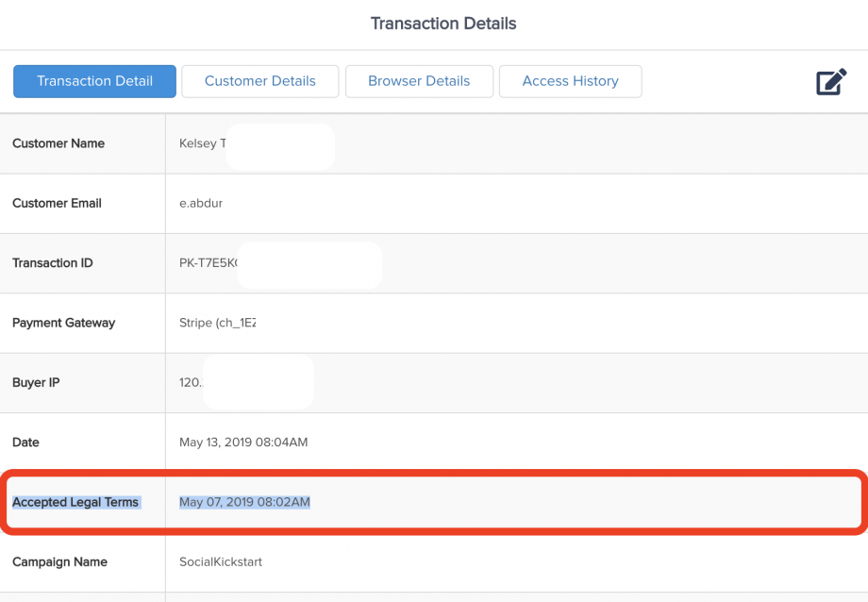Viewport: 868px width, 602px height.
Task: Show the Access History tab
Action: [x=570, y=81]
